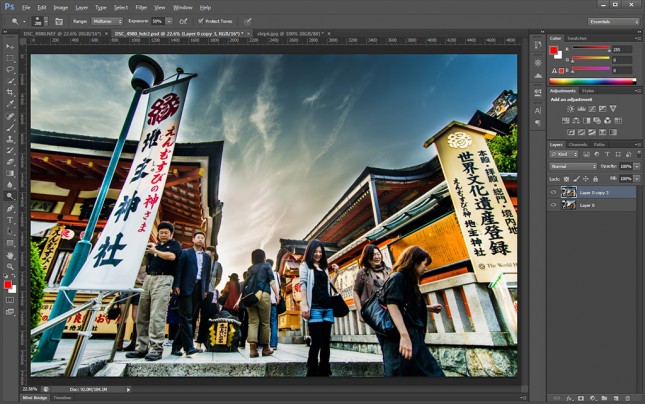Add an Exposure adjustment
The width and height of the screenshot is (645, 404).
coord(603,109)
